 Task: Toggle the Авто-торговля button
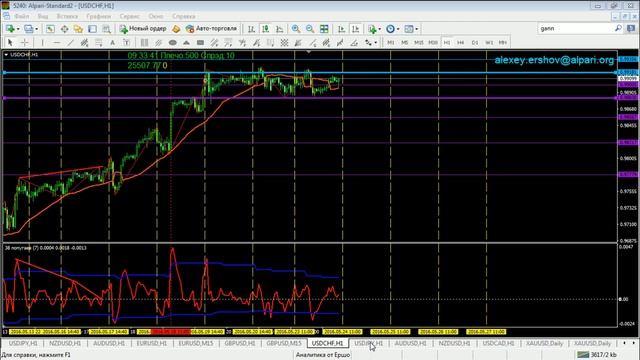point(211,29)
